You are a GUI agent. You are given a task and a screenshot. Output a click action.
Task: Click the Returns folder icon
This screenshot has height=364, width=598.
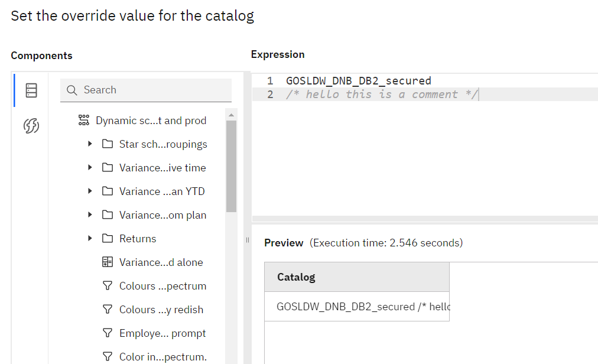coord(108,239)
